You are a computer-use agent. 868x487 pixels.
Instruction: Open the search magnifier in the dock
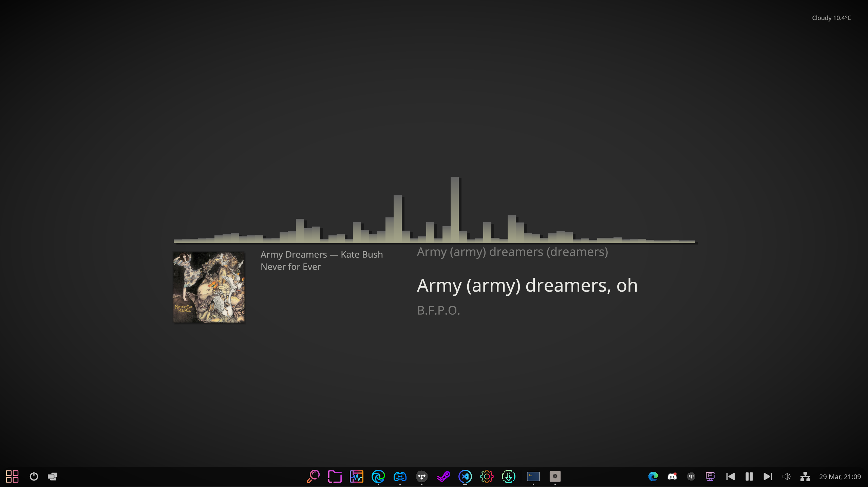pyautogui.click(x=313, y=476)
